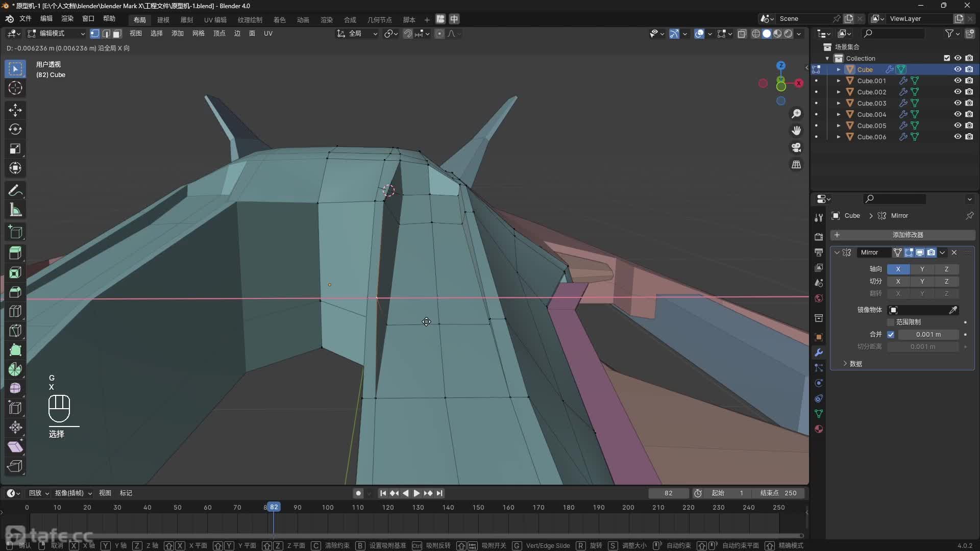This screenshot has height=551, width=980.
Task: Hide Cube.003 in viewport via eye icon
Action: click(958, 103)
